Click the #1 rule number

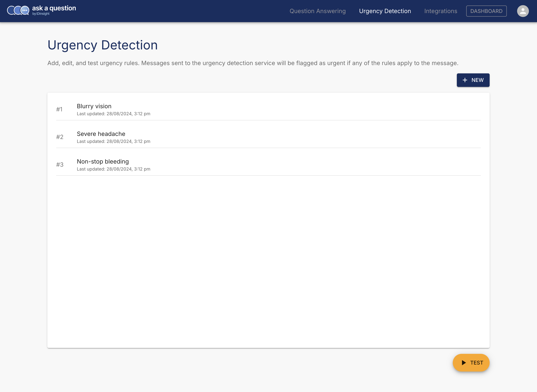click(59, 109)
